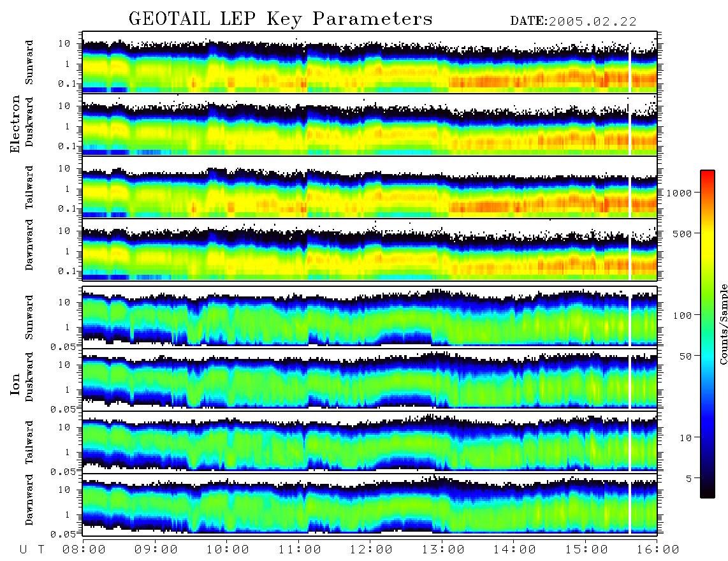This screenshot has height=561, width=728.
Task: Click the 16:00 time tick label
Action: (x=658, y=550)
